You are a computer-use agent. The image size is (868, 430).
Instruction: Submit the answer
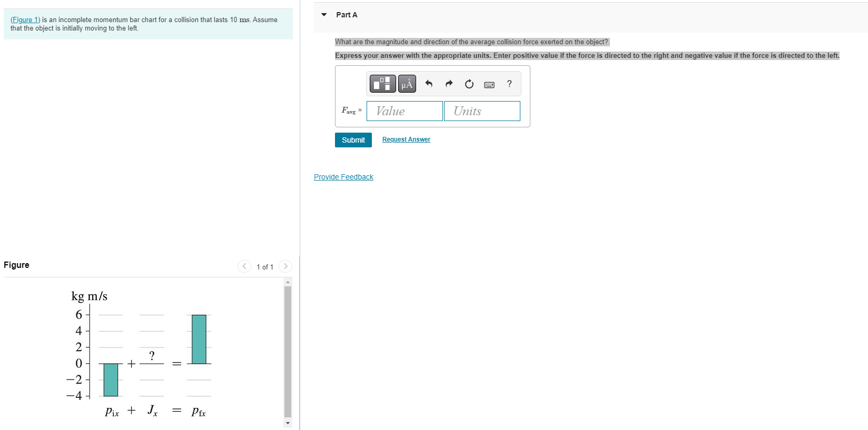pyautogui.click(x=353, y=140)
